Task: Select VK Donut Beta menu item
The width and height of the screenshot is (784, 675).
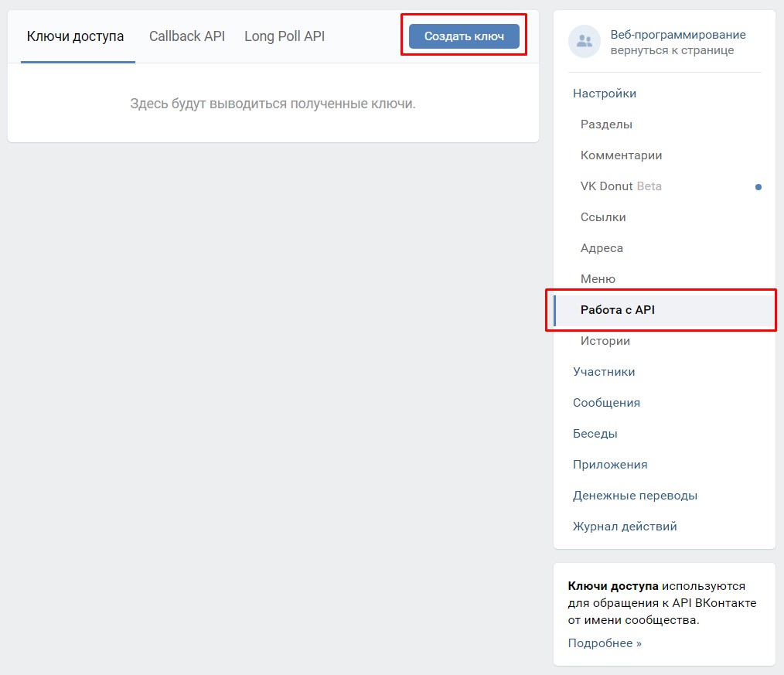Action: tap(621, 186)
